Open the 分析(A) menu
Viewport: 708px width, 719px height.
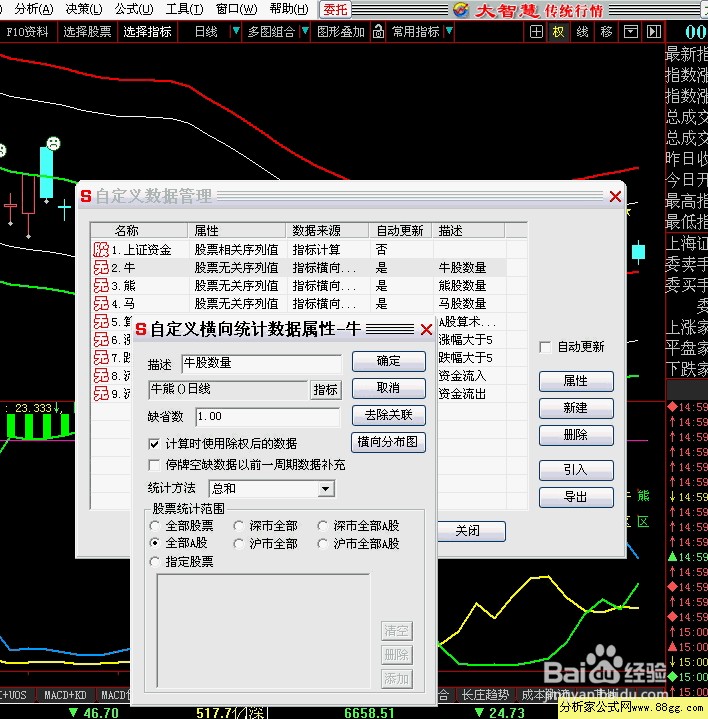33,9
